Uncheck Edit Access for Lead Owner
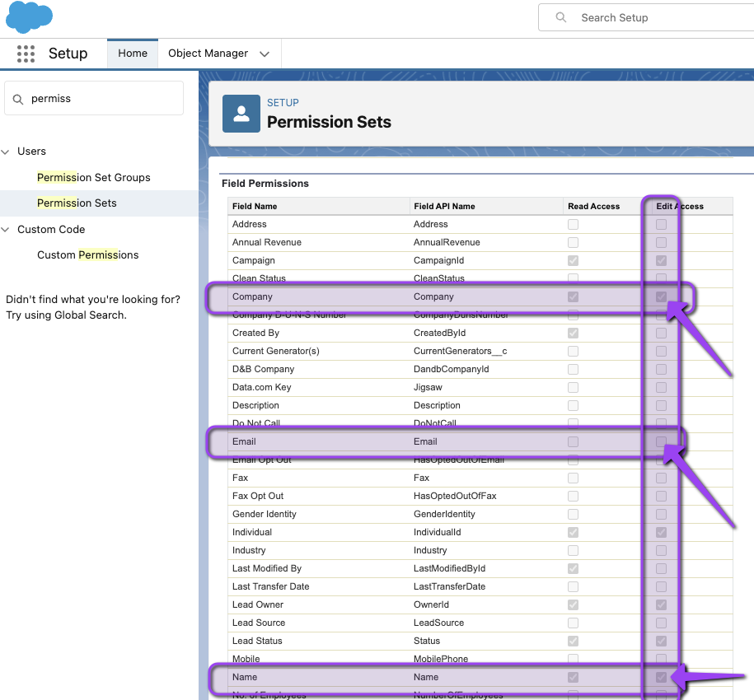Image resolution: width=754 pixels, height=700 pixels. click(x=661, y=604)
